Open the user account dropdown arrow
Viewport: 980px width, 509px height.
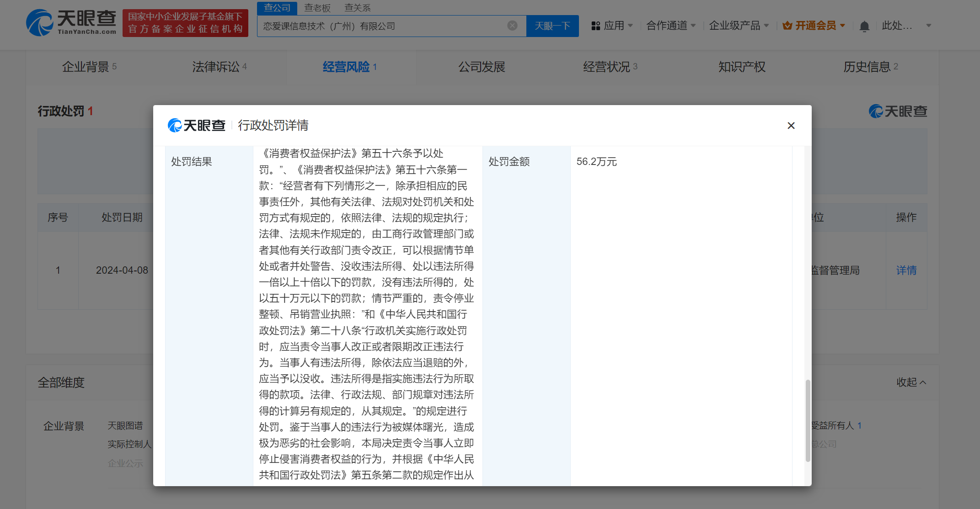click(x=928, y=26)
